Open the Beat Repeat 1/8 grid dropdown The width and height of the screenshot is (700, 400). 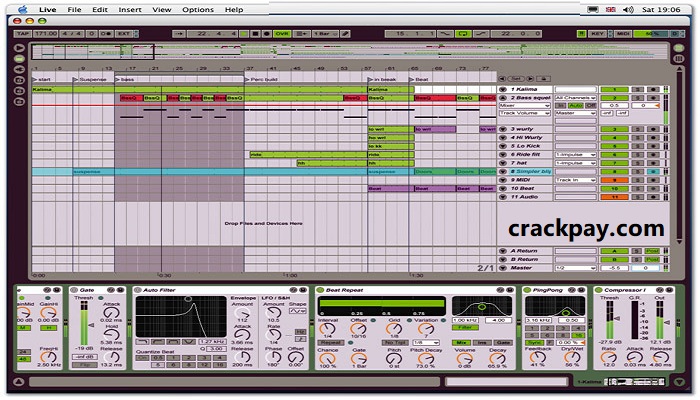click(425, 342)
